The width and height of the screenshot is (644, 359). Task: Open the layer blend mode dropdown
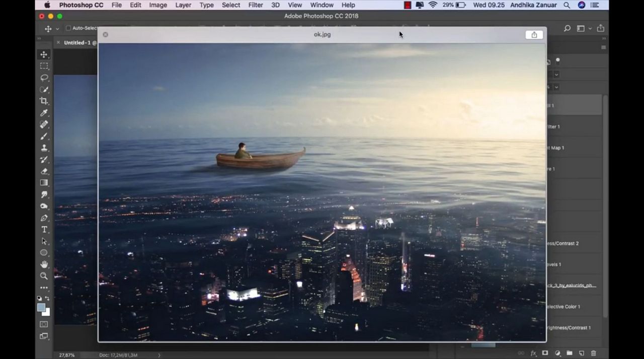click(x=556, y=75)
